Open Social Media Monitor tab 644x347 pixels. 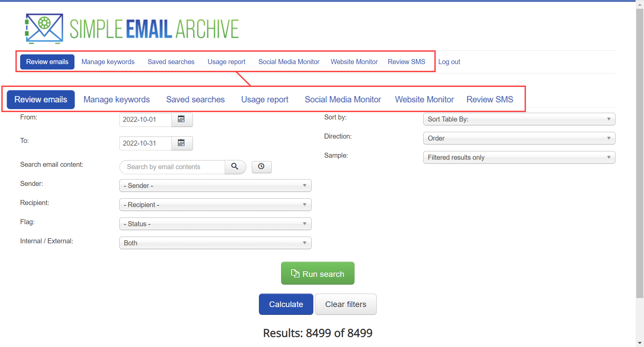coord(289,62)
